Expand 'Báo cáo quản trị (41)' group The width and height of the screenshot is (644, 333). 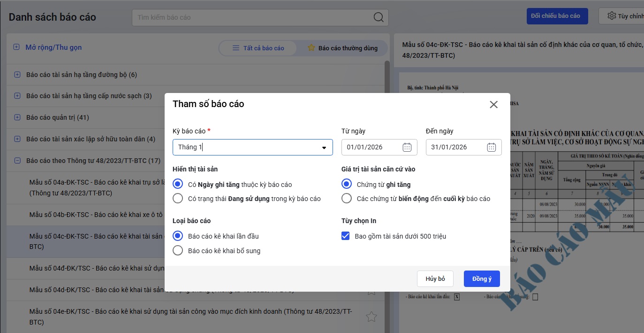pyautogui.click(x=17, y=117)
